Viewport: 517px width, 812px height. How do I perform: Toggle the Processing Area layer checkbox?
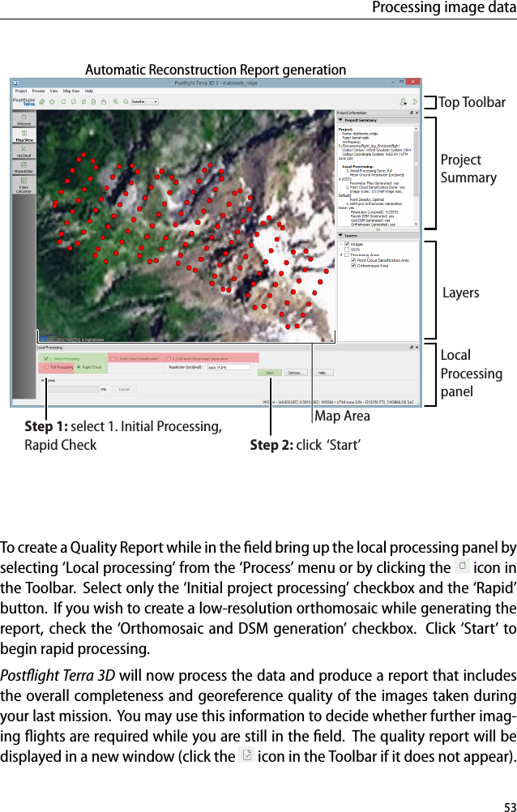347,254
